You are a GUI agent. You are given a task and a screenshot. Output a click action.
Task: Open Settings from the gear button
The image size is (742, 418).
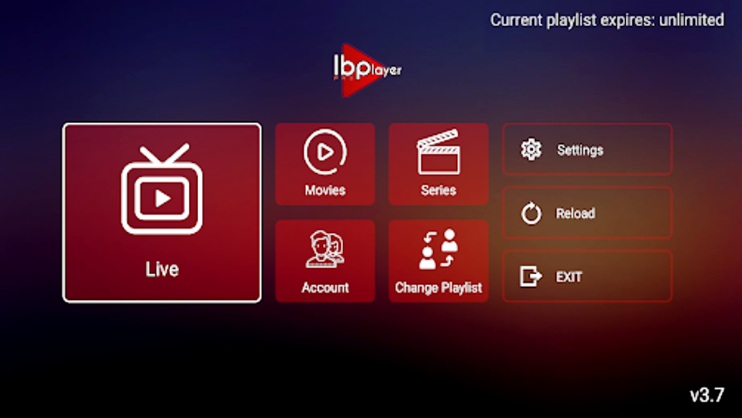pyautogui.click(x=587, y=150)
